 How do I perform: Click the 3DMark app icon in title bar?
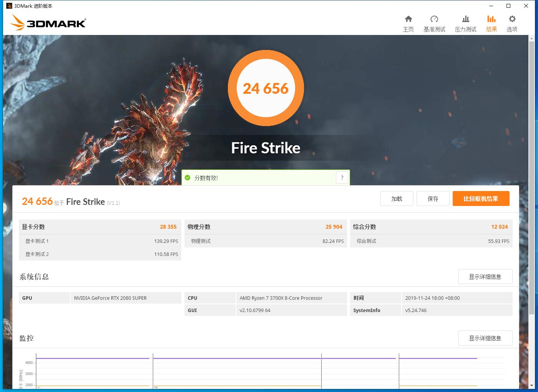tap(9, 6)
